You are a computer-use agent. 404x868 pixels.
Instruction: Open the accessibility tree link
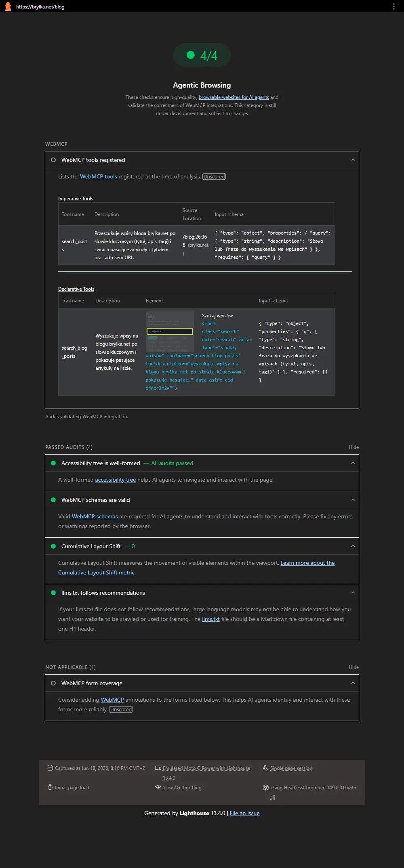[x=115, y=480]
